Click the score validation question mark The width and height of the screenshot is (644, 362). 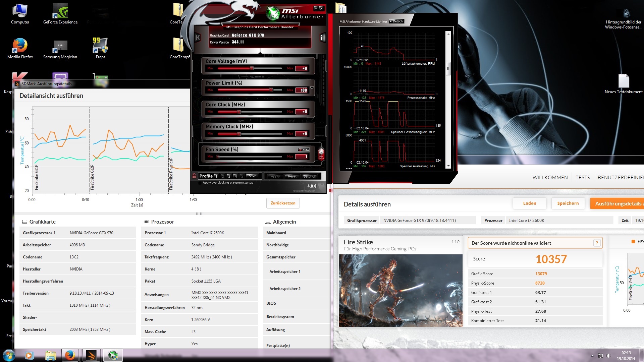(x=597, y=243)
